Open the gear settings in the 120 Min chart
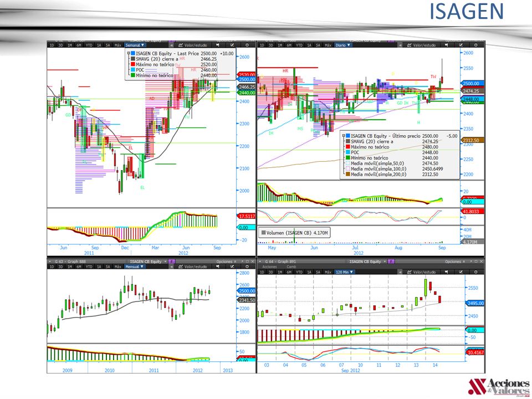This screenshot has width=532, height=399. coord(475,272)
